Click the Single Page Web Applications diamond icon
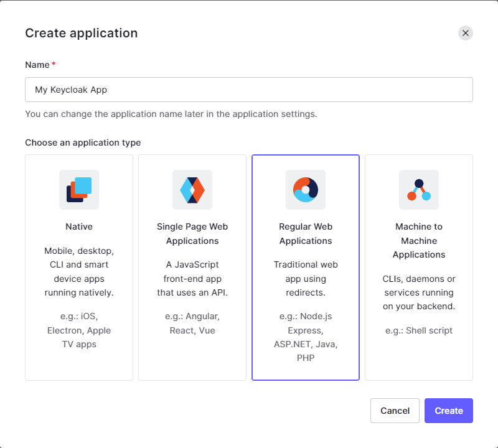 [192, 190]
